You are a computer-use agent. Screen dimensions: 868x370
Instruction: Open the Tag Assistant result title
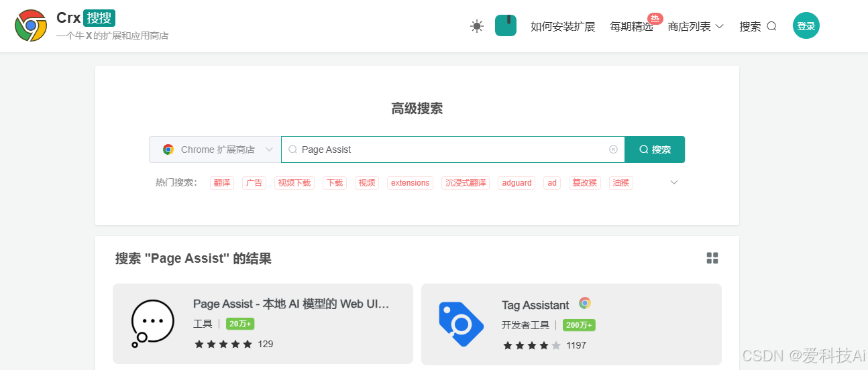pos(535,305)
